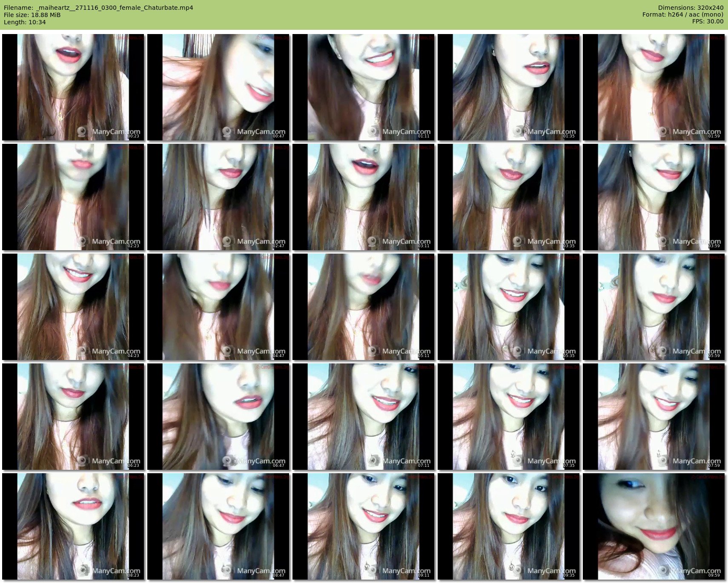The height and width of the screenshot is (583, 728).
Task: Click the "FPS: 30.00" text
Action: (708, 22)
